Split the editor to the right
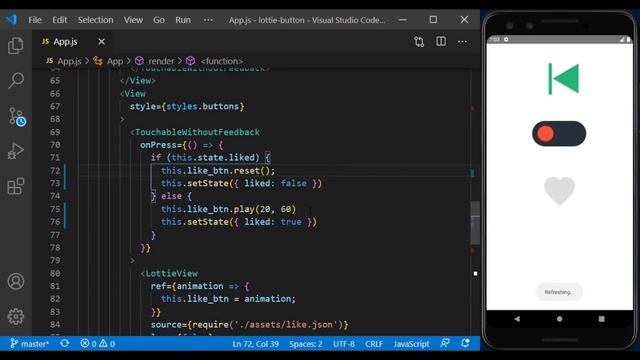 click(x=441, y=41)
